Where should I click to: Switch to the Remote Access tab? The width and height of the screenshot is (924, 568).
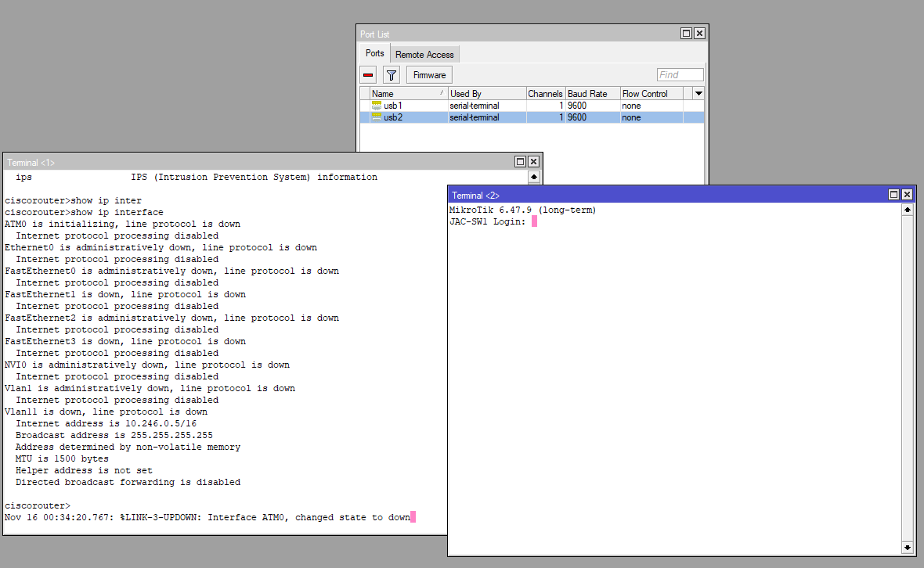[424, 55]
